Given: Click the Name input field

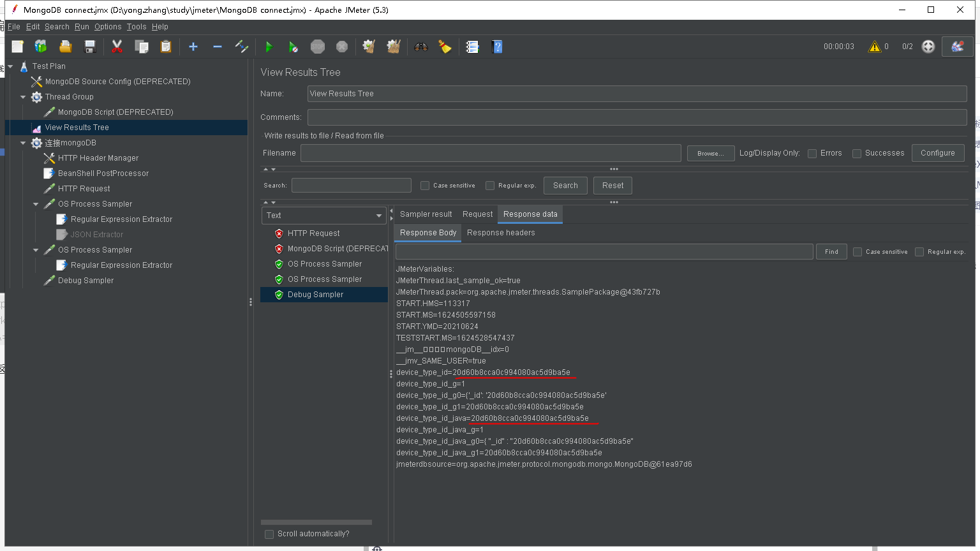Looking at the screenshot, I should coord(637,94).
